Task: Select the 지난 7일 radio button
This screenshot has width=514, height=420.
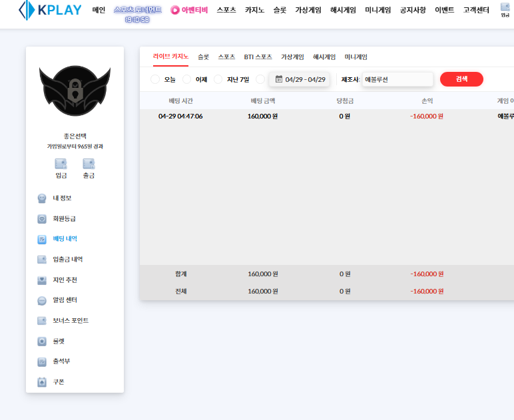Action: point(218,79)
